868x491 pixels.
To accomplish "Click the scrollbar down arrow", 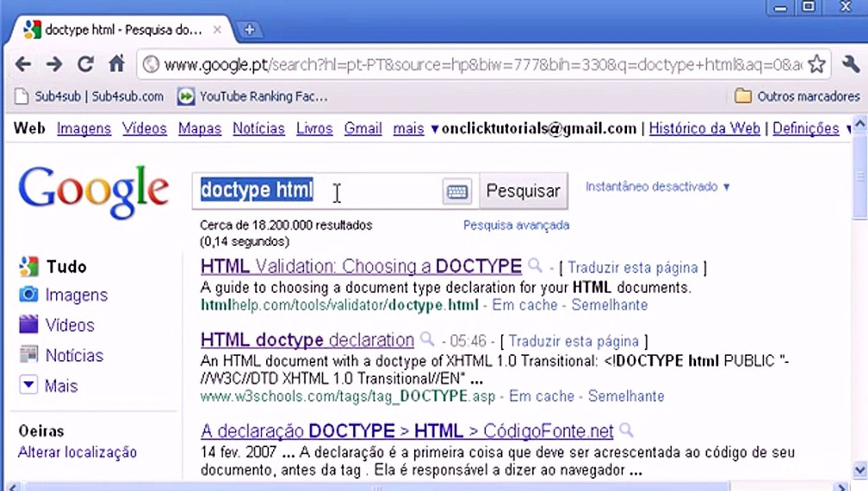I will [860, 469].
